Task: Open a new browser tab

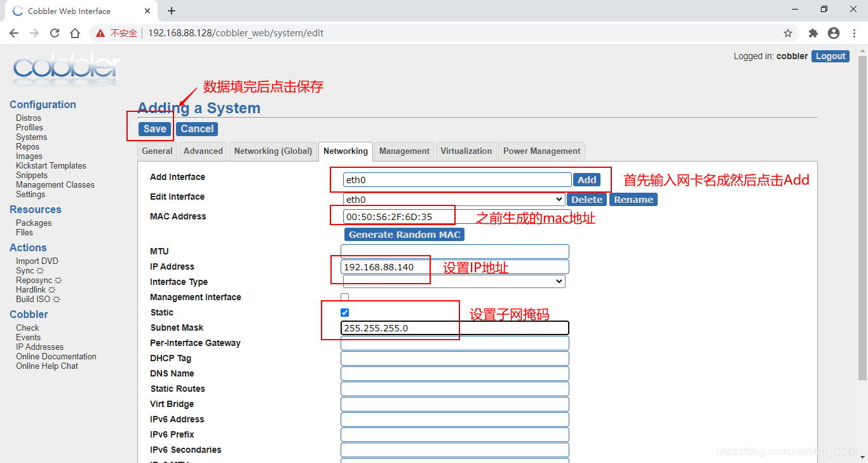Action: point(172,11)
